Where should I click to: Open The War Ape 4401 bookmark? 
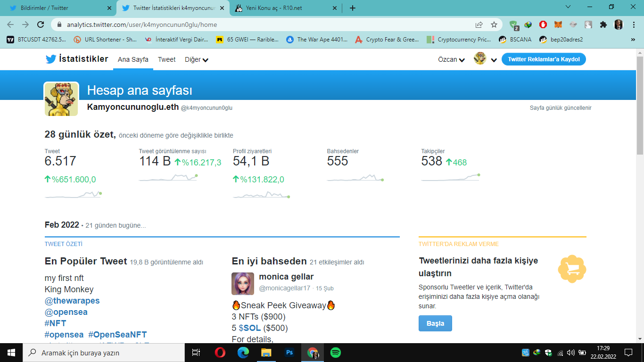[x=317, y=40]
